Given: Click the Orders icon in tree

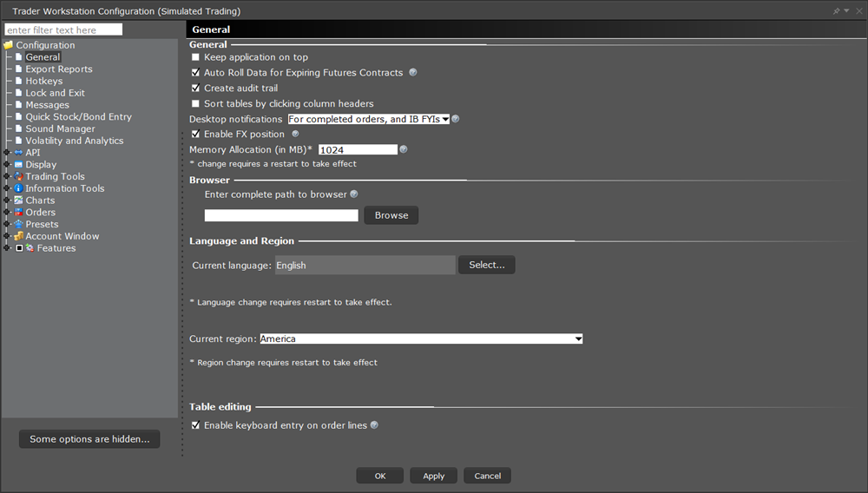Looking at the screenshot, I should pos(18,213).
